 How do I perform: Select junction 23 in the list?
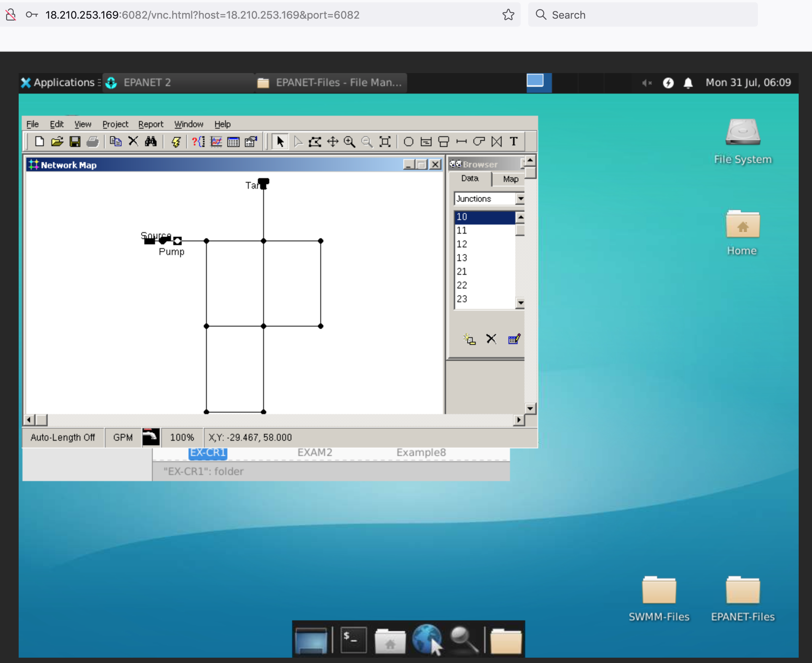[484, 299]
